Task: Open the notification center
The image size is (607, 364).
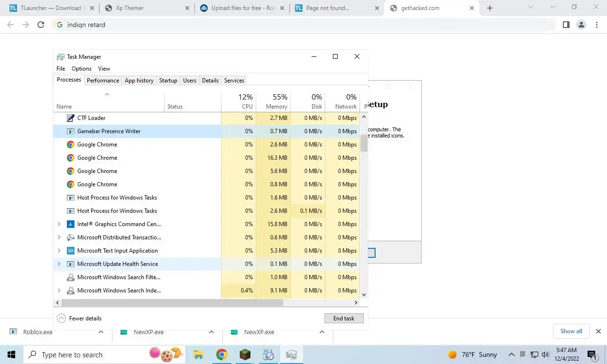Action: pos(591,355)
